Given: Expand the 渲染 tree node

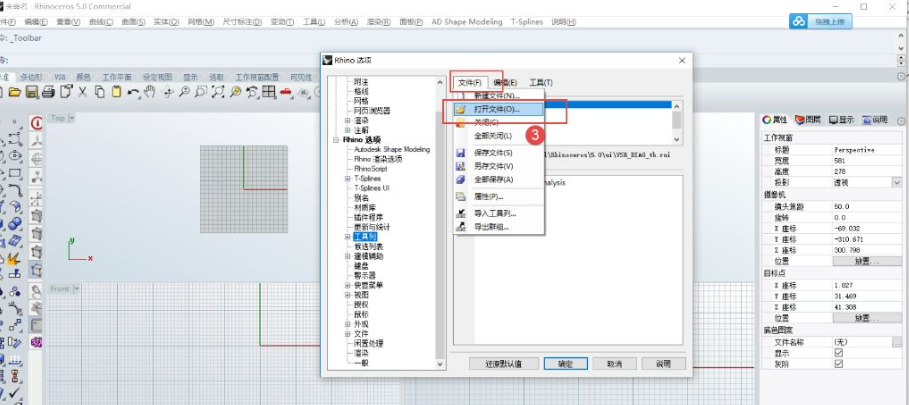Looking at the screenshot, I should pos(348,121).
